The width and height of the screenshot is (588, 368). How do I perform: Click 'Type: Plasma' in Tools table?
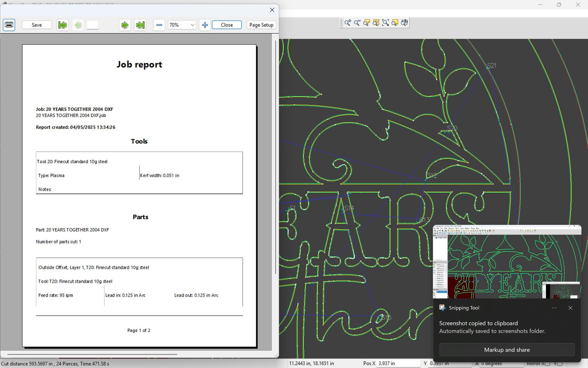click(x=51, y=175)
